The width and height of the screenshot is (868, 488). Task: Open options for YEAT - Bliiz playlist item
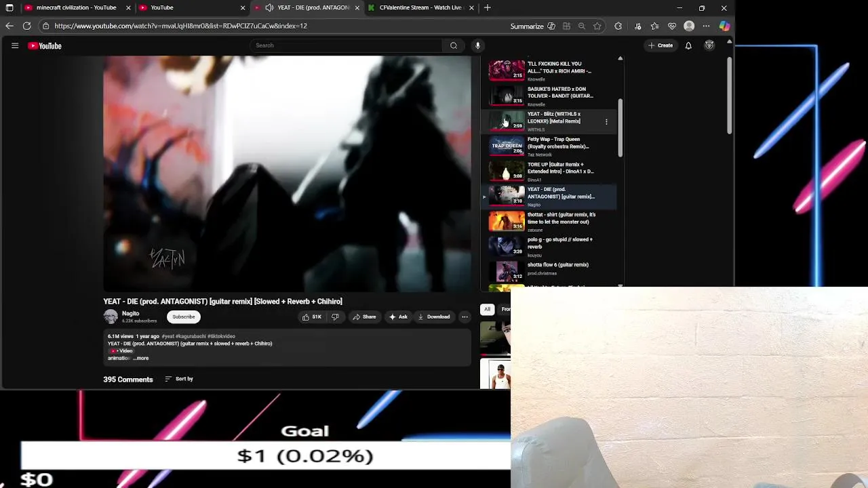click(606, 122)
